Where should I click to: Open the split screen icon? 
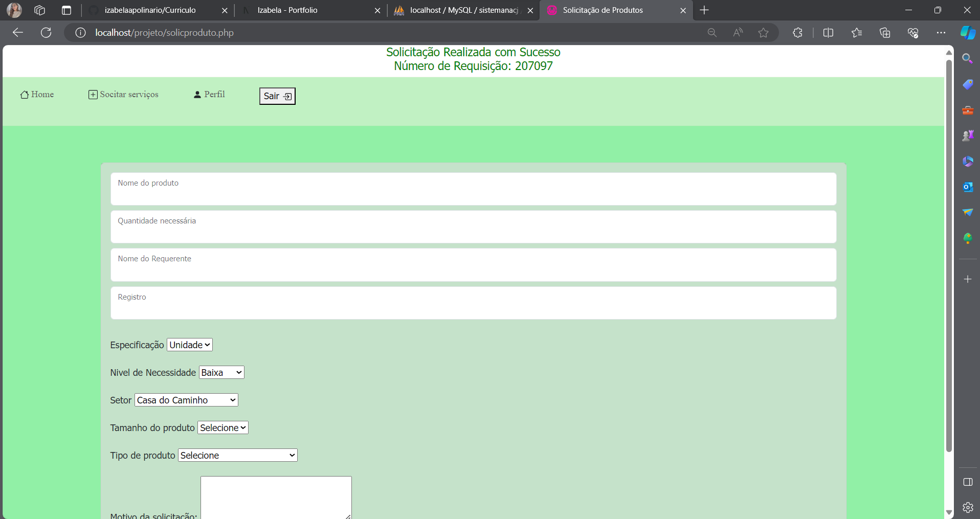coord(828,33)
